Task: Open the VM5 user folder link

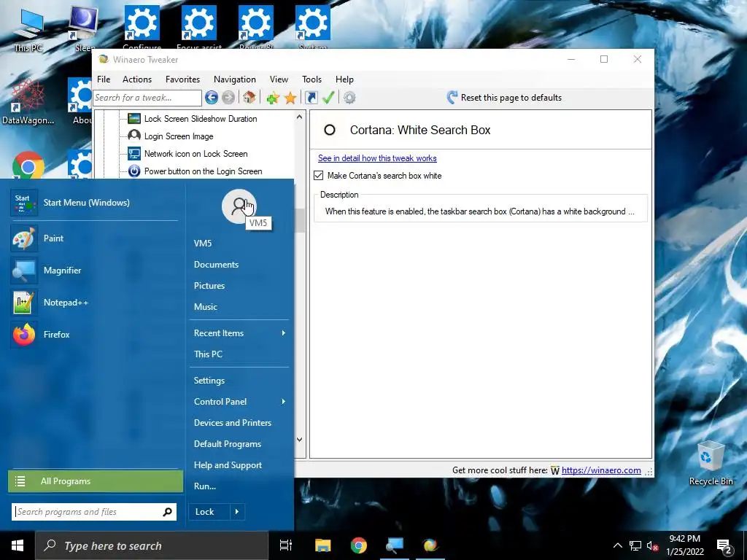Action: [x=203, y=244]
